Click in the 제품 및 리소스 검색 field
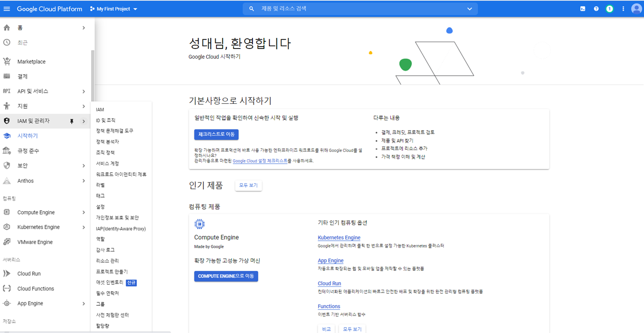The image size is (644, 333). click(360, 9)
